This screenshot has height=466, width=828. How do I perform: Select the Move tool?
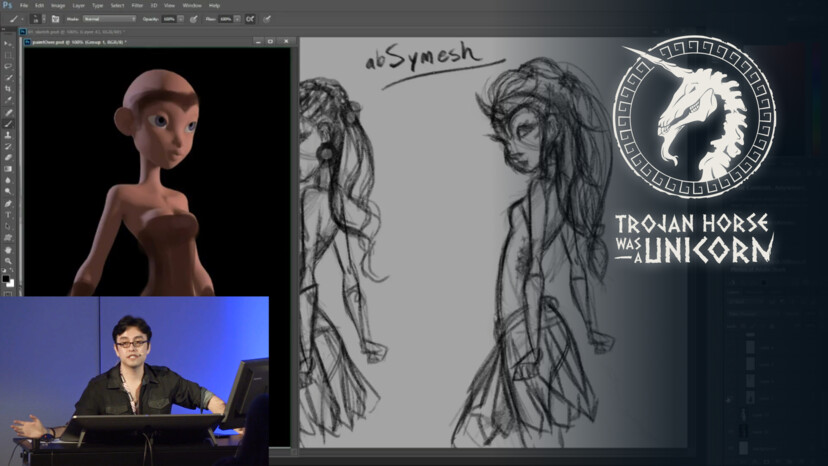(8, 45)
